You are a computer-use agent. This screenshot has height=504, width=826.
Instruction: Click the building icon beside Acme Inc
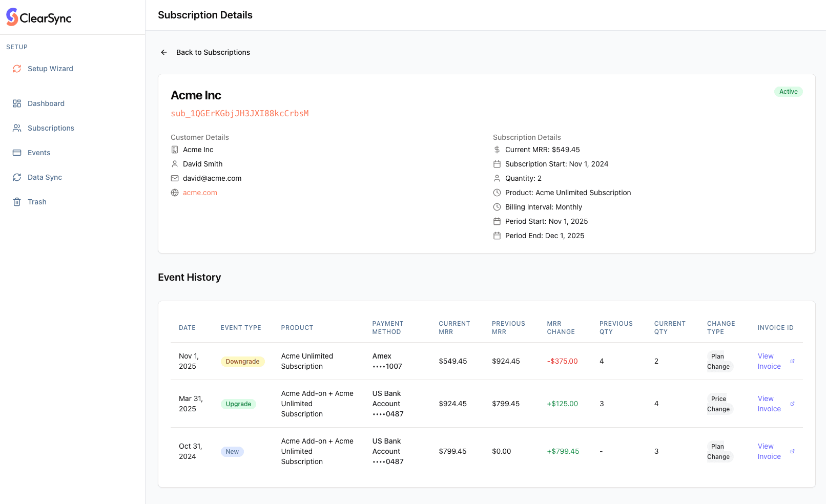(175, 150)
